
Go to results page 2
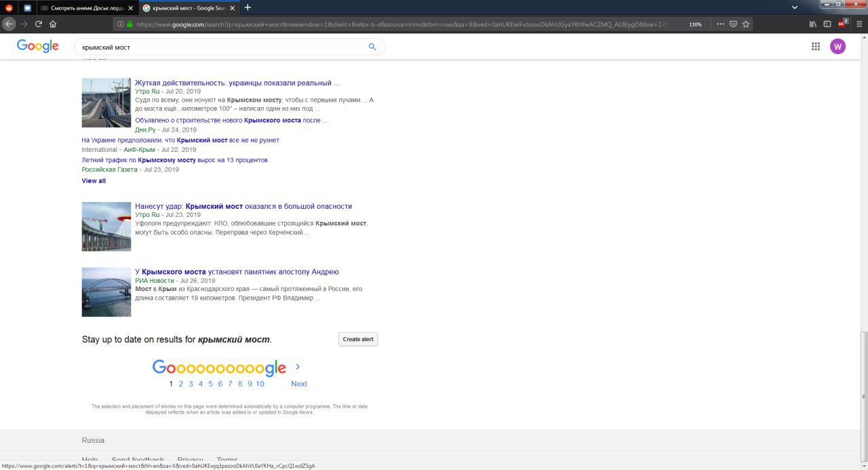(181, 384)
